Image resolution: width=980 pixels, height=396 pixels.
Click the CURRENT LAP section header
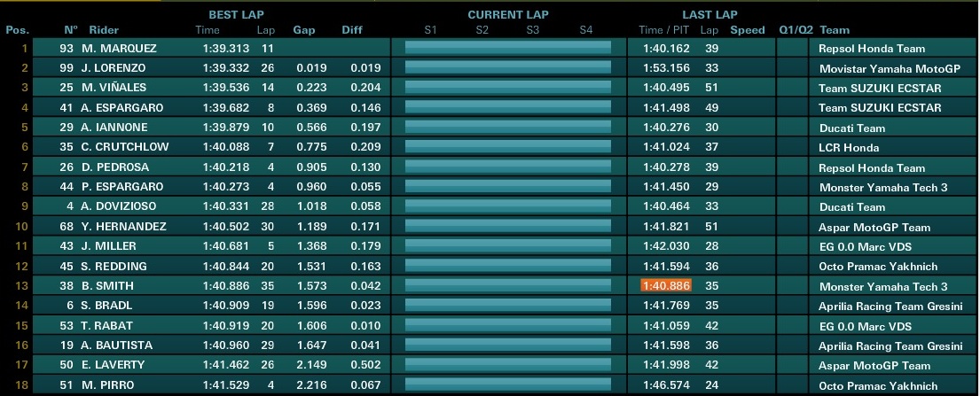coord(507,14)
